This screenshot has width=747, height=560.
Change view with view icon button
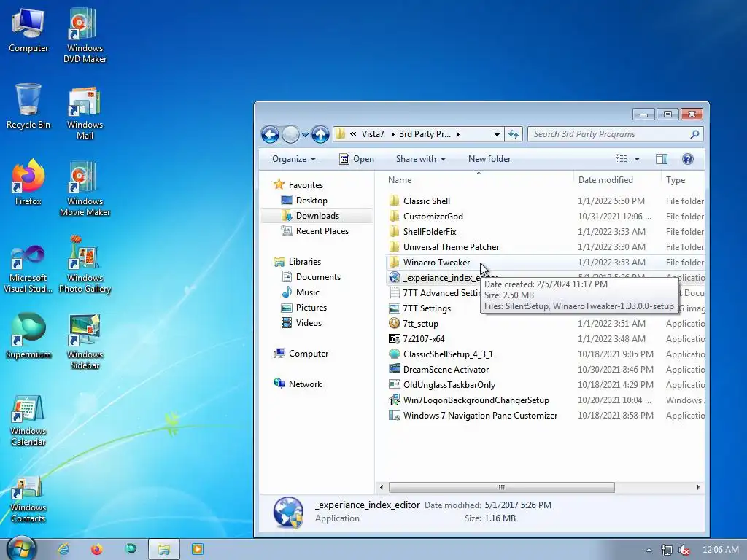click(621, 159)
